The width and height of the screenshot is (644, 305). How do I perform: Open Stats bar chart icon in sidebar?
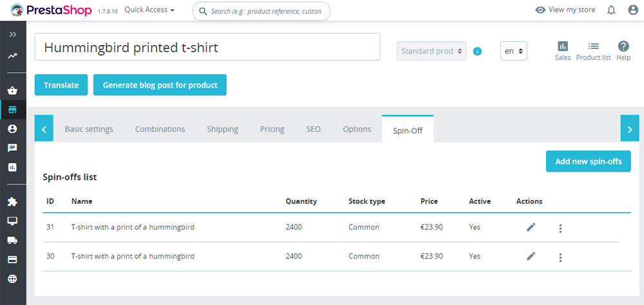click(13, 167)
